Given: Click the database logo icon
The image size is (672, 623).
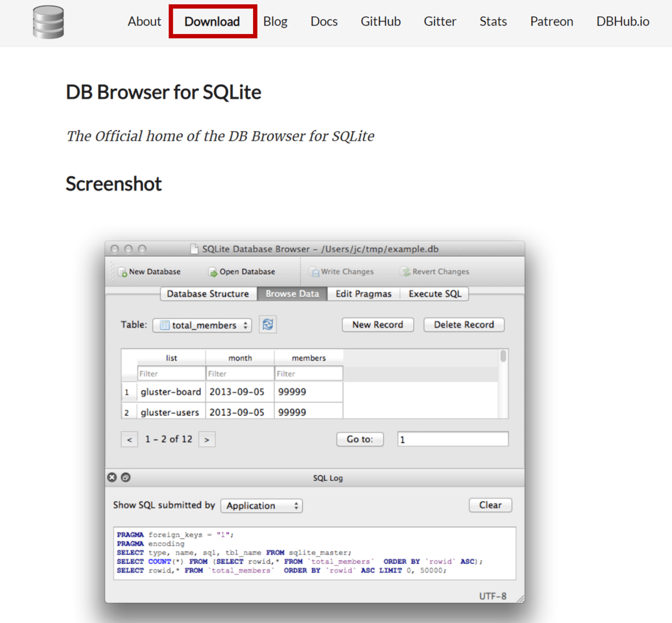Looking at the screenshot, I should click(x=48, y=22).
